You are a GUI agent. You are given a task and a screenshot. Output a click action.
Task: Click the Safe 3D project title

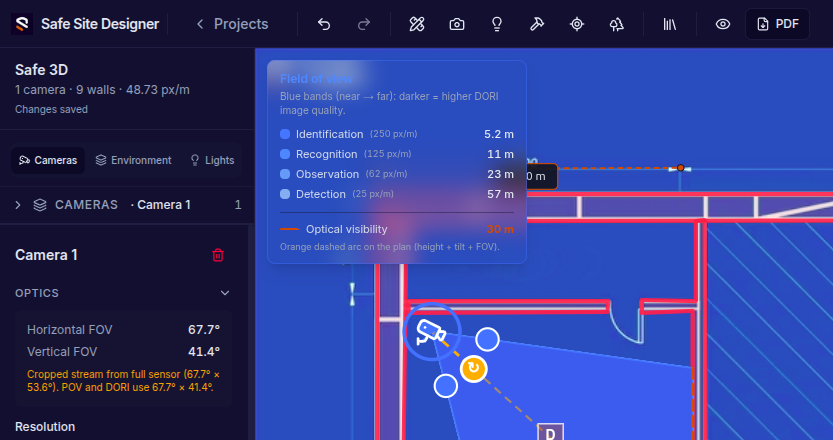41,70
